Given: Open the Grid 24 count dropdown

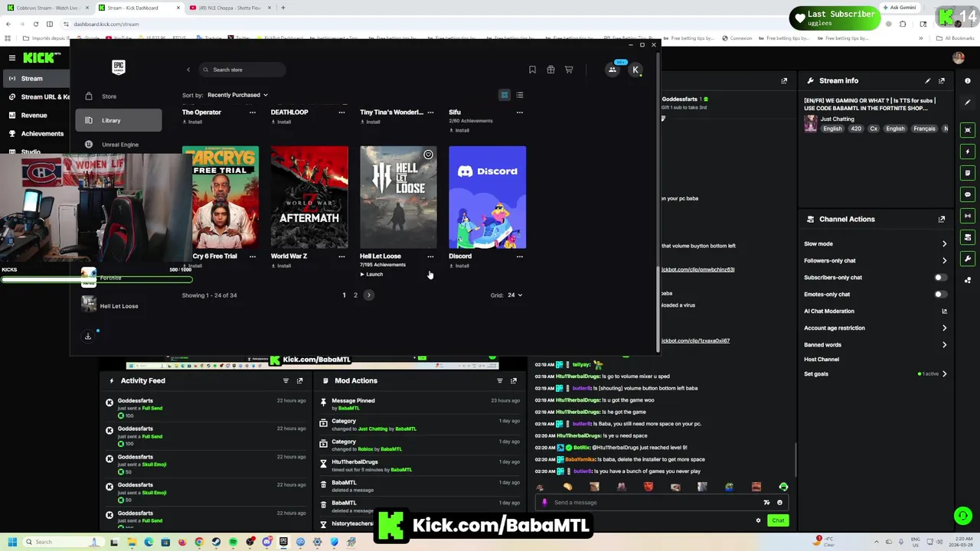Looking at the screenshot, I should 514,295.
